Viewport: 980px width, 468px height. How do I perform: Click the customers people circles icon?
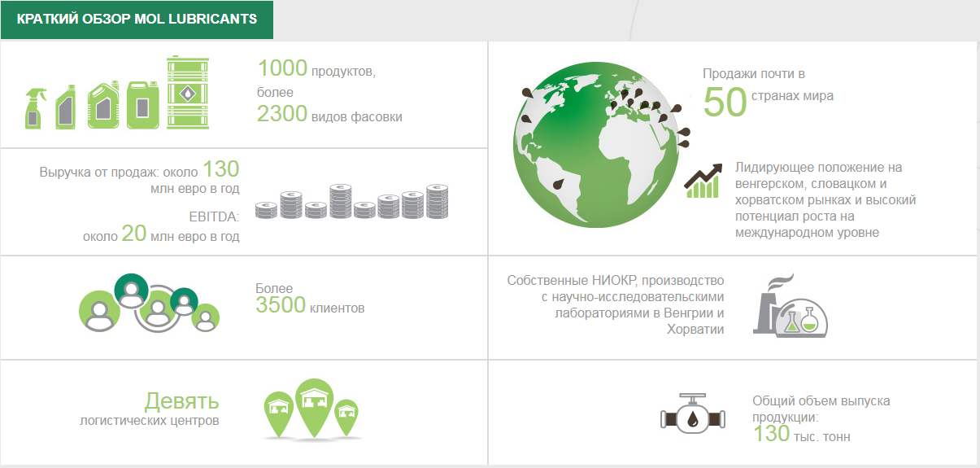point(149,302)
